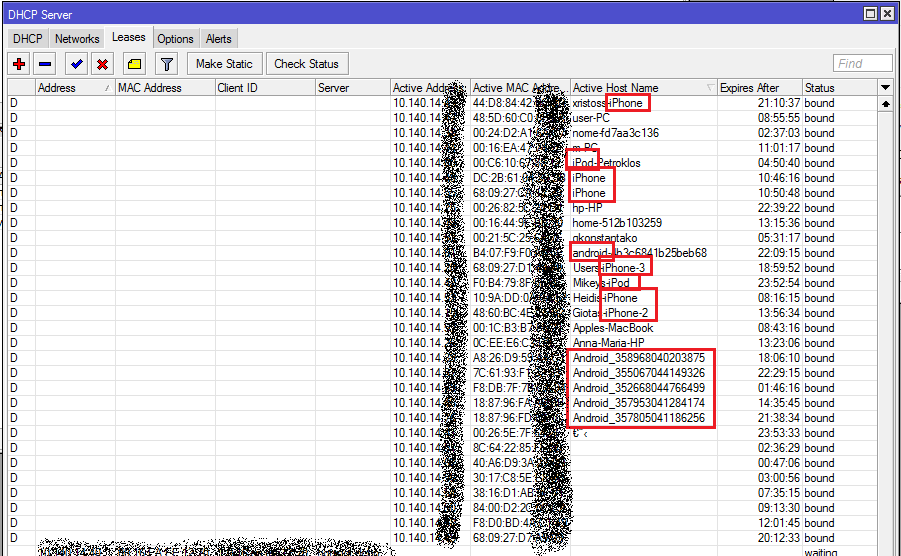901x556 pixels.
Task: Click the Status column header
Action: click(836, 88)
